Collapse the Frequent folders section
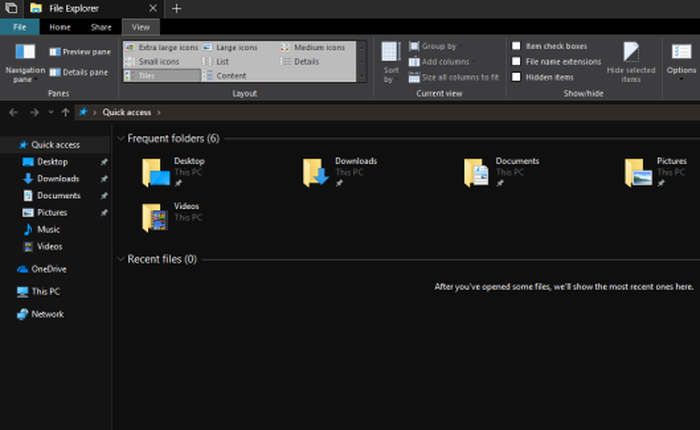700x430 pixels. pyautogui.click(x=121, y=138)
